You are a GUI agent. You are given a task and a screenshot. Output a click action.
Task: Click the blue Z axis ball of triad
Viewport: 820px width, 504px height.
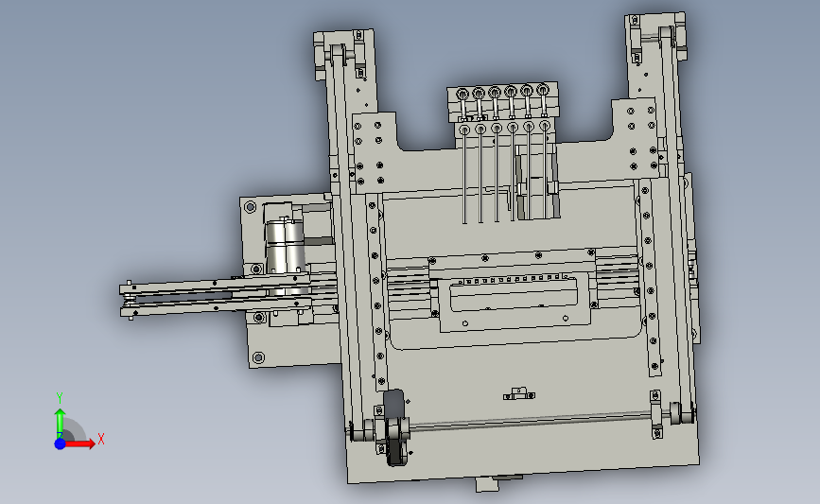60,443
